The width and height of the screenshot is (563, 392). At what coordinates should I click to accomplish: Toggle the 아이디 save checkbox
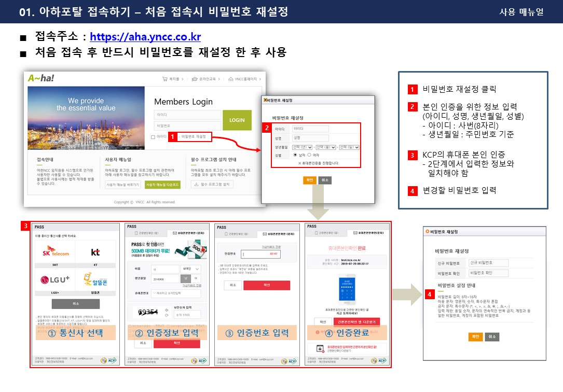pyautogui.click(x=153, y=137)
